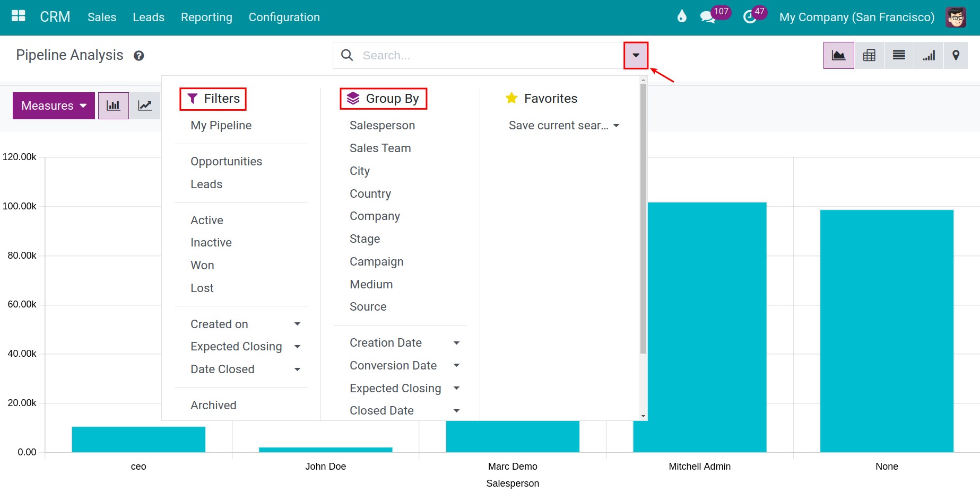Image resolution: width=980 pixels, height=493 pixels.
Task: Apply the My Pipeline filter
Action: pos(221,126)
